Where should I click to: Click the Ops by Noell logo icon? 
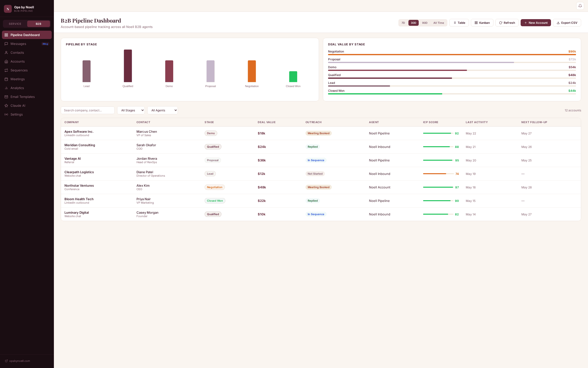tap(8, 9)
